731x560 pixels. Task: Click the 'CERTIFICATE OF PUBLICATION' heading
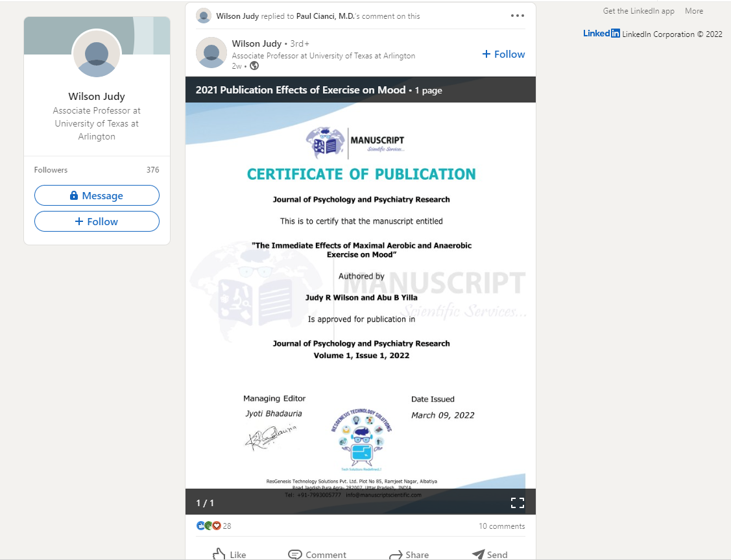pos(361,174)
